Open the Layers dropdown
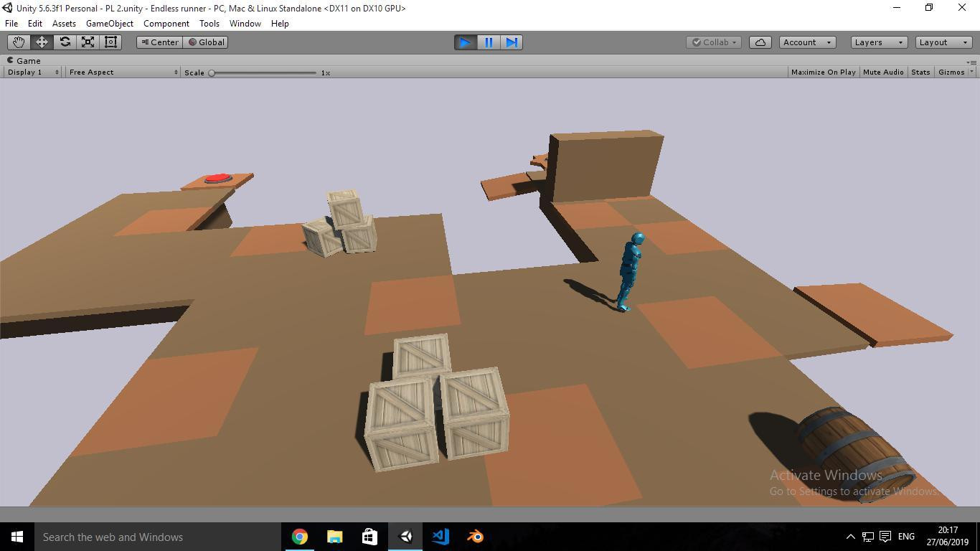The width and height of the screenshot is (980, 551). coord(879,42)
